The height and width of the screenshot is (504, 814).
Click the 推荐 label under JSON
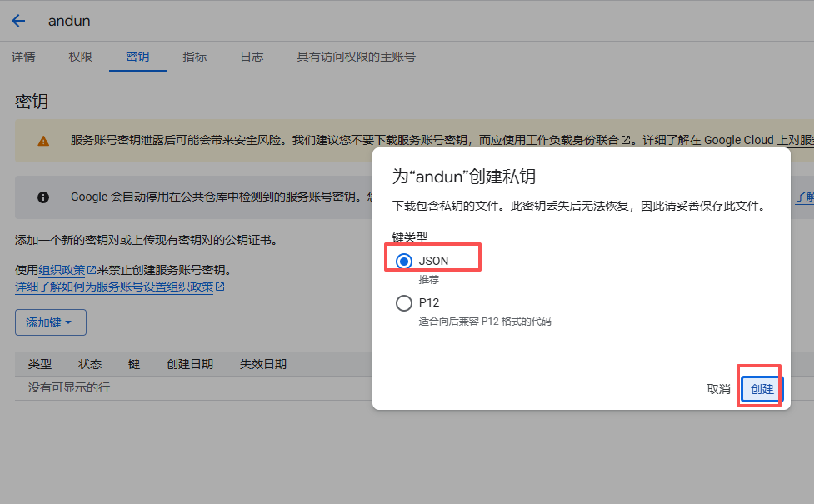[429, 280]
